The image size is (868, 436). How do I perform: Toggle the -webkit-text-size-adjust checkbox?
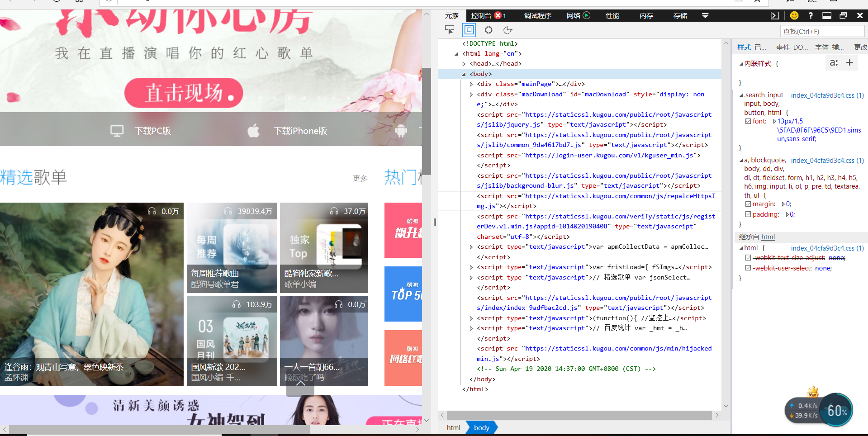click(748, 258)
